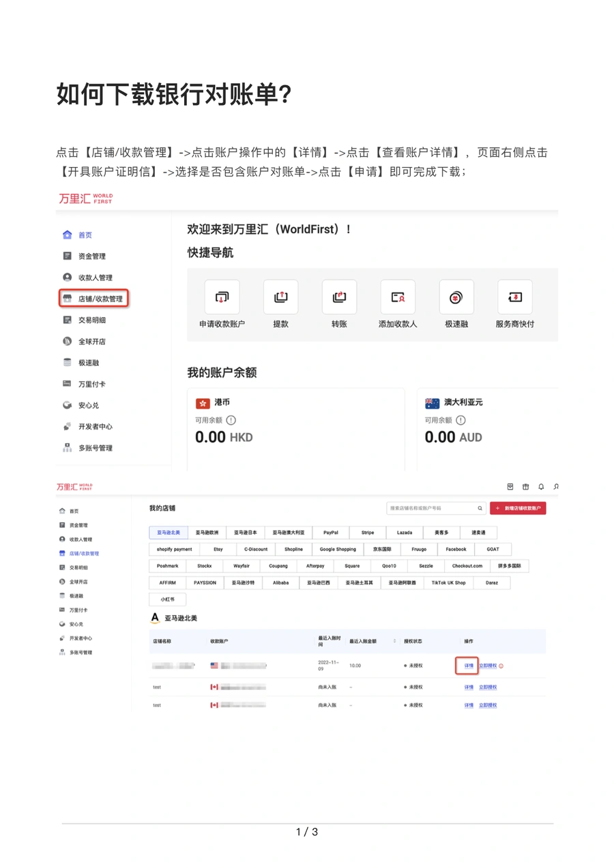Open 极速融 icon in quick navigation
614x868 pixels.
tap(456, 297)
